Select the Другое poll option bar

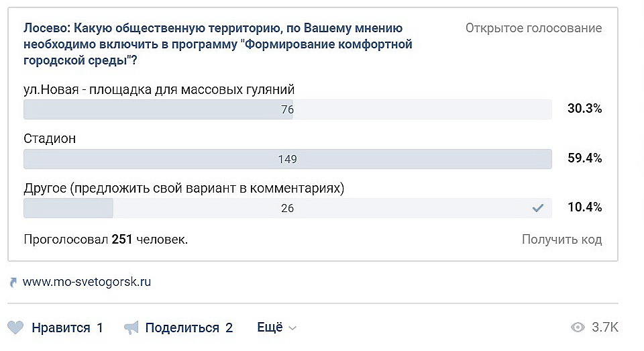pyautogui.click(x=288, y=208)
